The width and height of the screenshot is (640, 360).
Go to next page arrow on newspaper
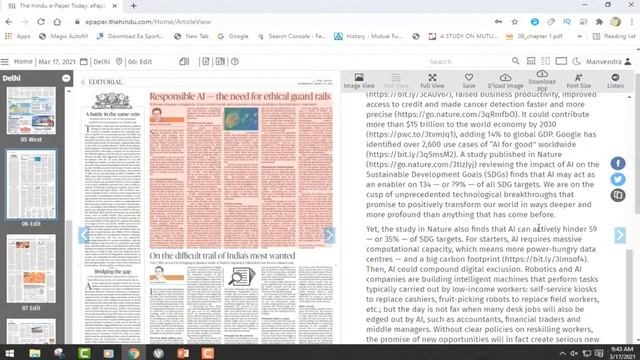(x=329, y=235)
